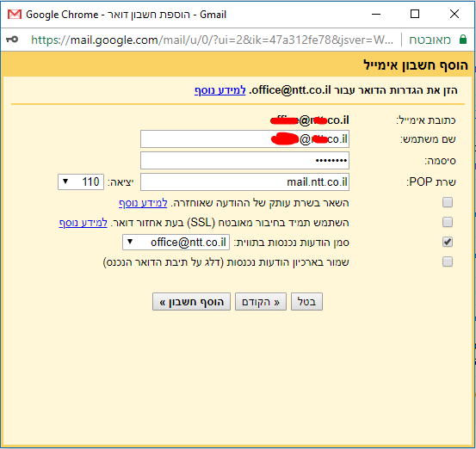
Task: Click the סיסמה label
Action: [440, 161]
